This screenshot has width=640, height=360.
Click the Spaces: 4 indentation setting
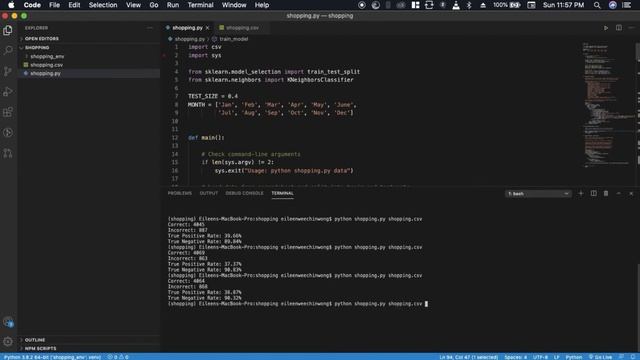coord(516,357)
